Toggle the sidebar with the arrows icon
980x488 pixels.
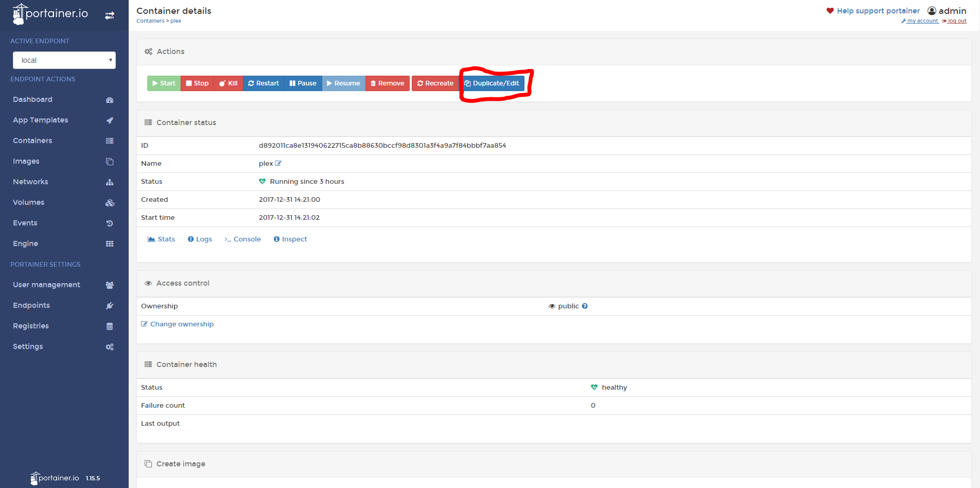(x=110, y=15)
